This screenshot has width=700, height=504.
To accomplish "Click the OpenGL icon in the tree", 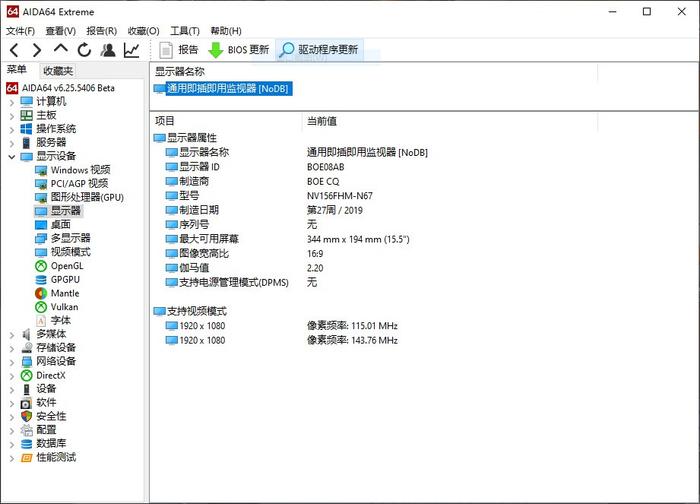I will [41, 266].
